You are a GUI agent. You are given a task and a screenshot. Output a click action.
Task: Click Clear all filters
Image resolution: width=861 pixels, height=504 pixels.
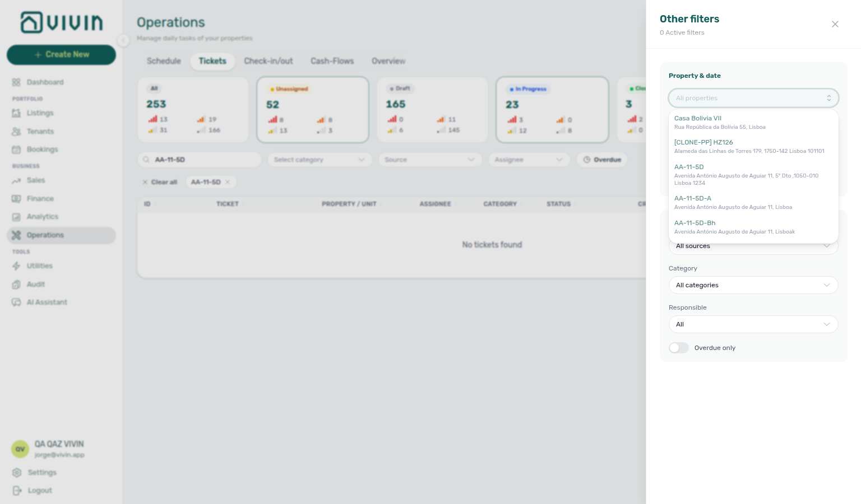[x=160, y=182]
